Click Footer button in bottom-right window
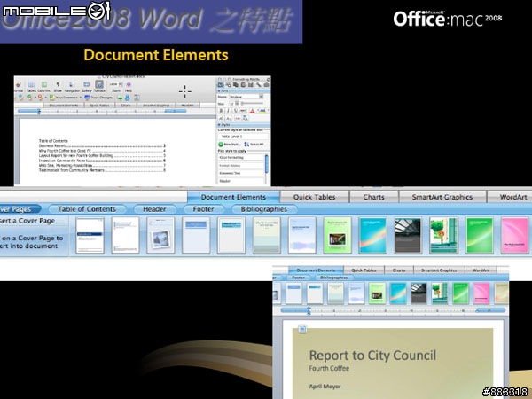Viewport: 532px width, 399px height. coord(298,278)
